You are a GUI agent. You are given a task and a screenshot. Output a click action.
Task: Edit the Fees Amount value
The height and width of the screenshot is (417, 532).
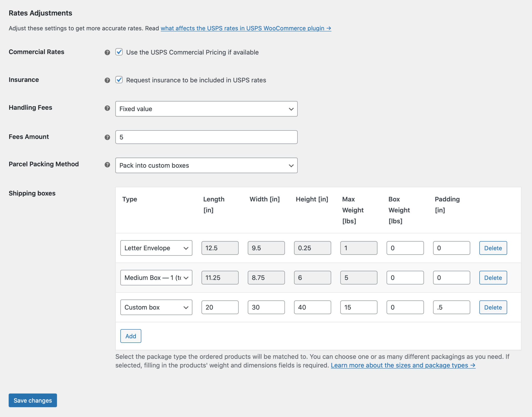206,137
